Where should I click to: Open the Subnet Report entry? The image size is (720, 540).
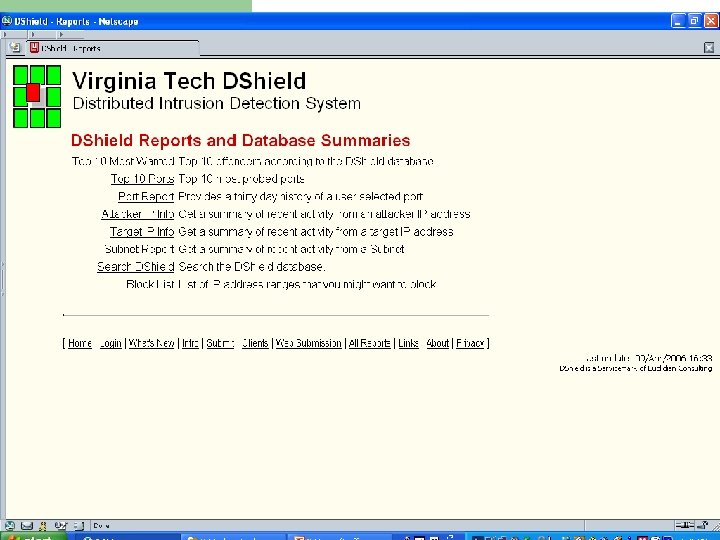tap(139, 249)
